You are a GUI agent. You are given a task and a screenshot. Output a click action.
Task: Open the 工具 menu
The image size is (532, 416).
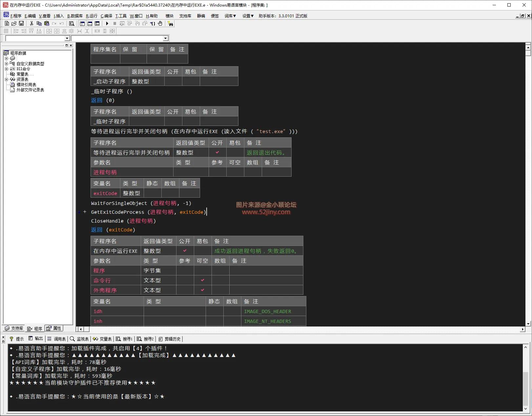[121, 15]
